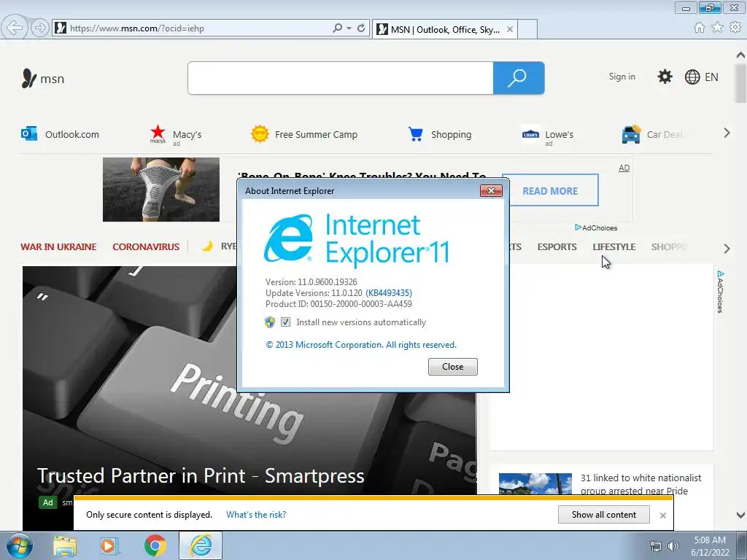Change language via EN globe icon
Screen dimensions: 747x560
(701, 77)
